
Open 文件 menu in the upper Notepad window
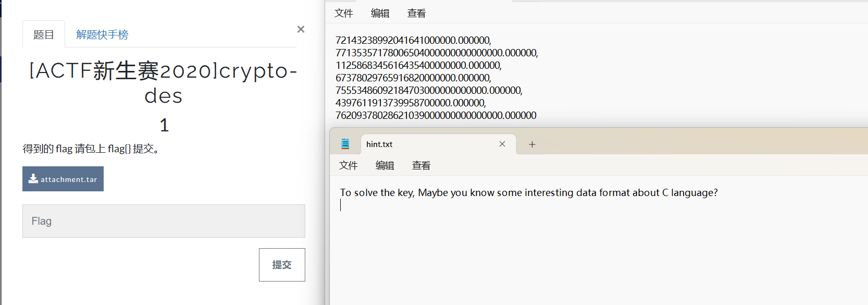tap(344, 13)
